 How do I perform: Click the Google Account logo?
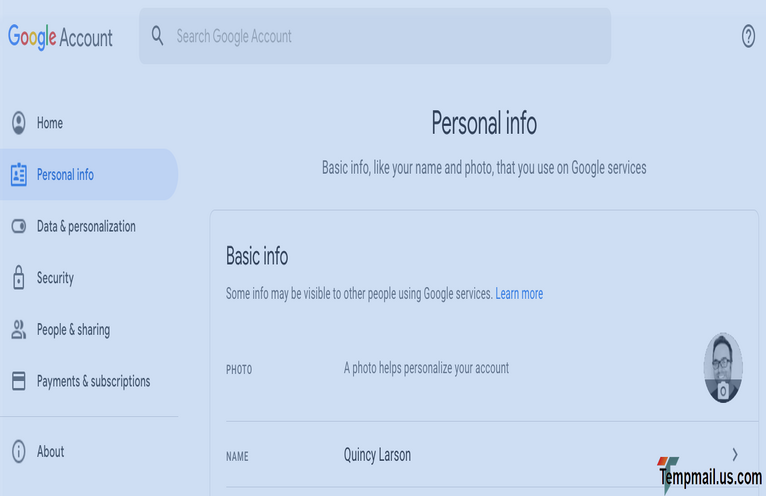coord(61,38)
